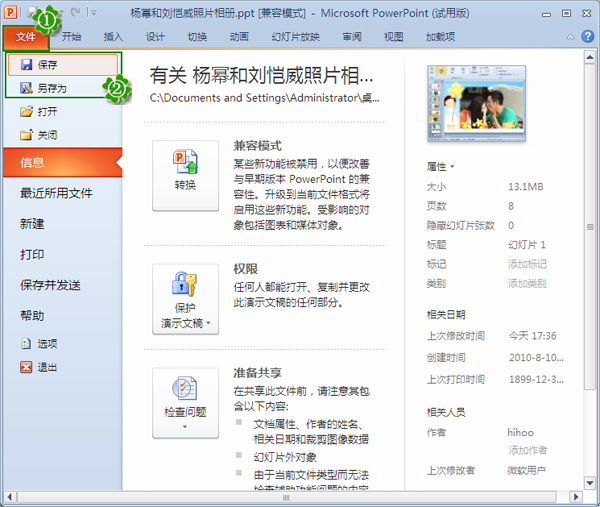Click the Open (打开) folder icon

pyautogui.click(x=26, y=112)
